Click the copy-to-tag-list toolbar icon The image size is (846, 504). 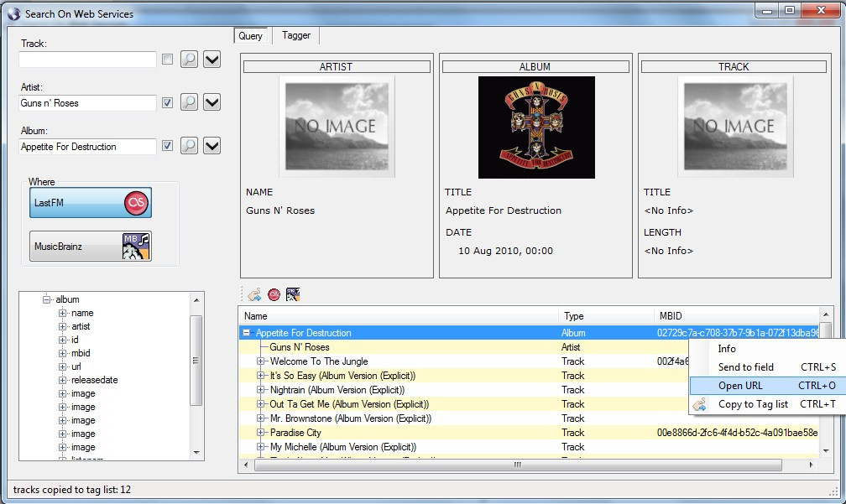tap(254, 294)
